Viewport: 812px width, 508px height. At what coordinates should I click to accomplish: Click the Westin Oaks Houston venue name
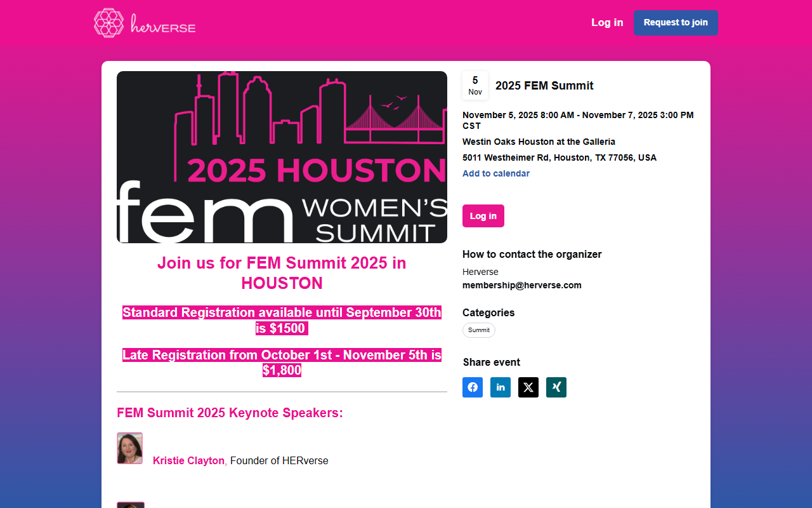[x=539, y=142]
